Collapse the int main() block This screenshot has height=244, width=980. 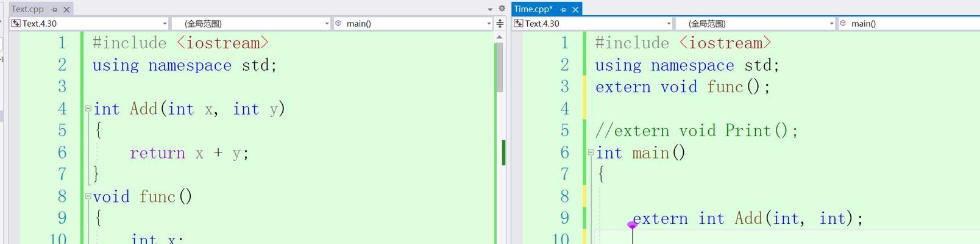pyautogui.click(x=591, y=152)
